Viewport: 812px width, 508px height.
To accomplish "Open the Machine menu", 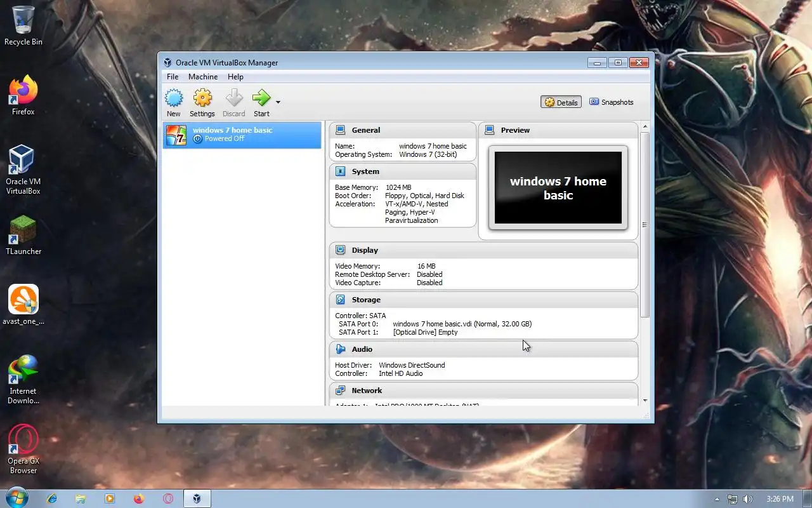I will (x=203, y=77).
